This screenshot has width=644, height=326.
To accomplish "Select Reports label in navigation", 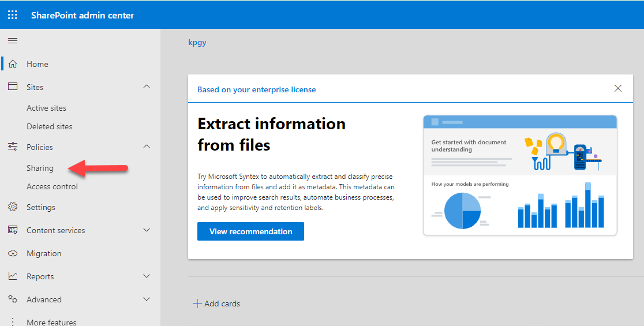I will click(40, 277).
